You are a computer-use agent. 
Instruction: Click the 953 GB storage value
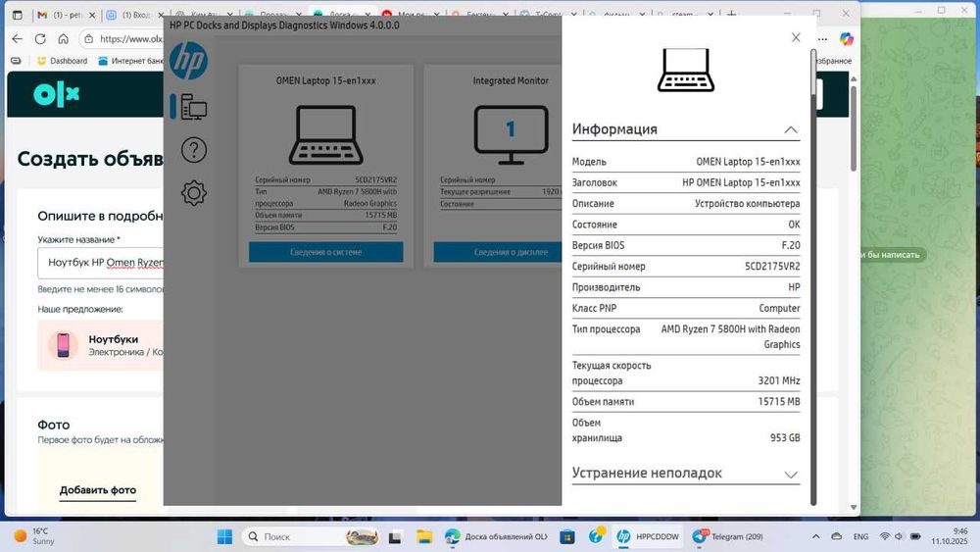pos(785,437)
